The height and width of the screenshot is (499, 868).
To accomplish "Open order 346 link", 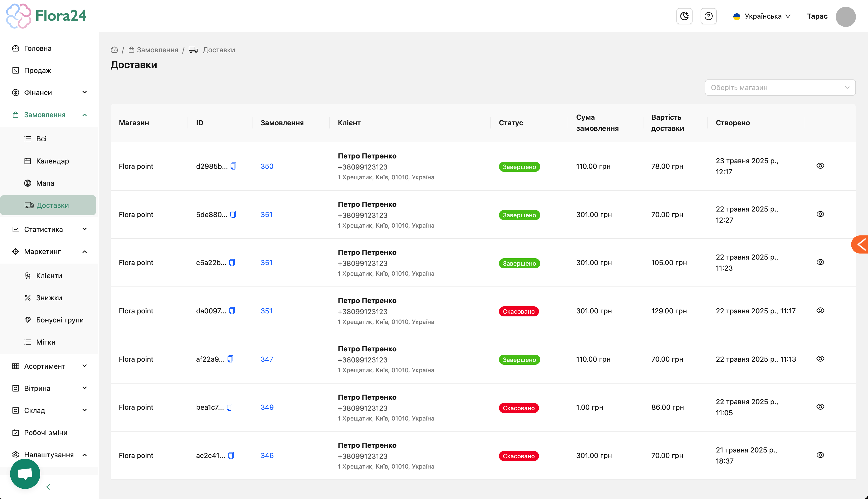I will [x=267, y=455].
